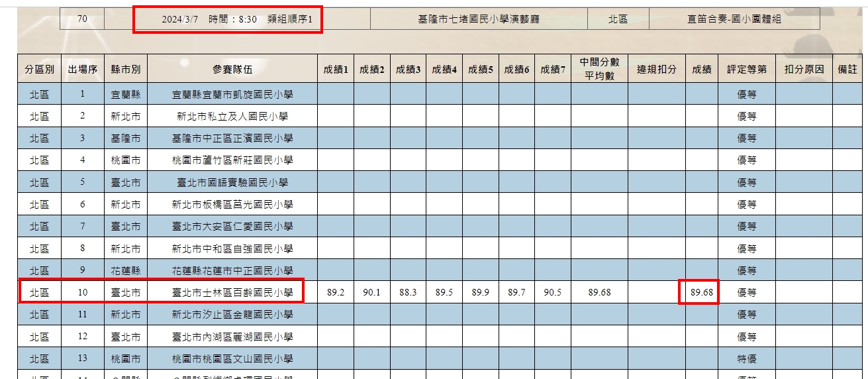Viewport: 868px width, 379px height.
Task: Click score 89.5 in row 10
Action: pyautogui.click(x=444, y=292)
